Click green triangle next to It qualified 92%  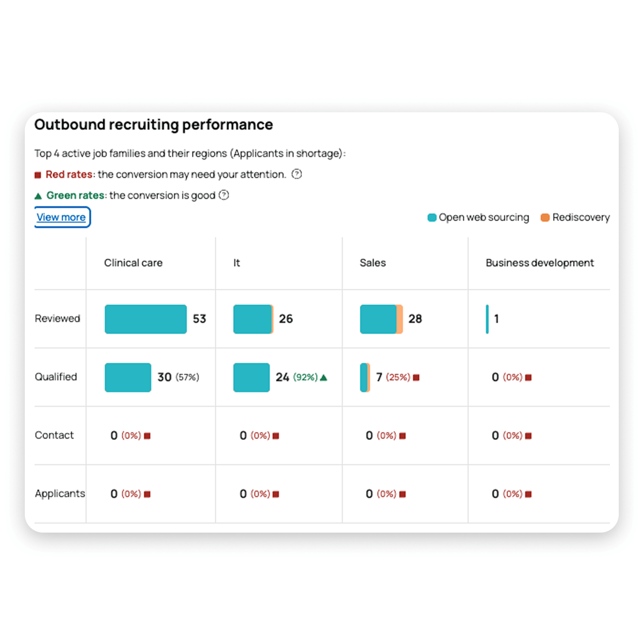click(323, 378)
